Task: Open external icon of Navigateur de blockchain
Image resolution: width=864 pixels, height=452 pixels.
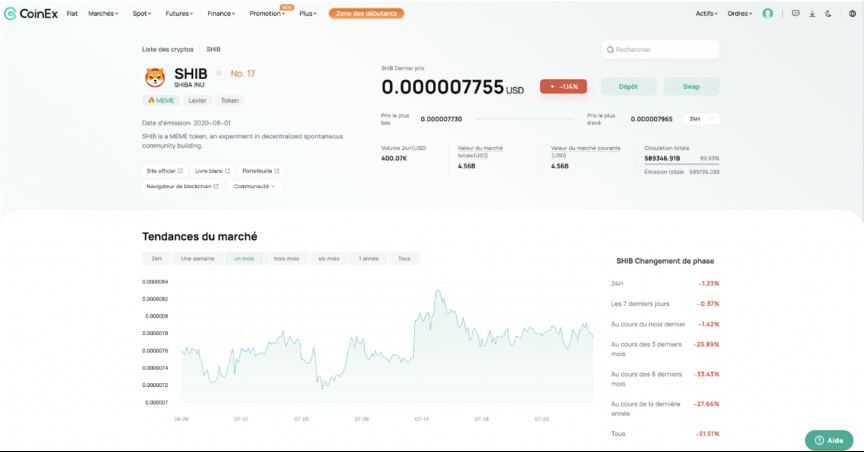Action: 216,186
